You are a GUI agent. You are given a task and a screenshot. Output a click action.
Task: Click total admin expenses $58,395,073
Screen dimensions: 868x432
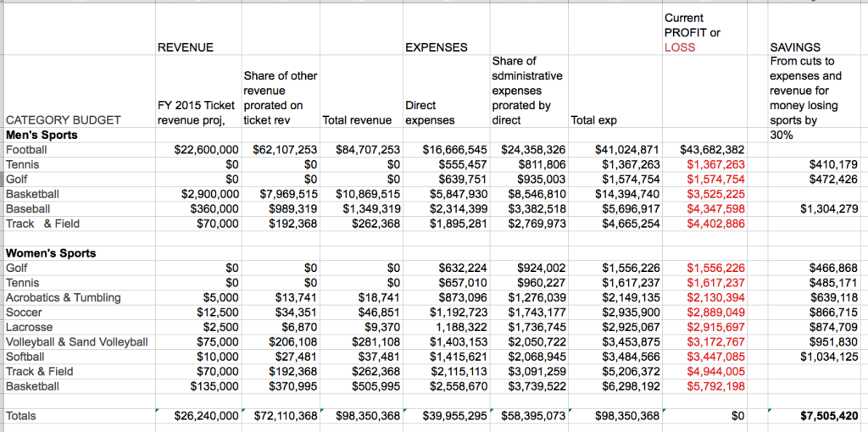click(x=533, y=416)
